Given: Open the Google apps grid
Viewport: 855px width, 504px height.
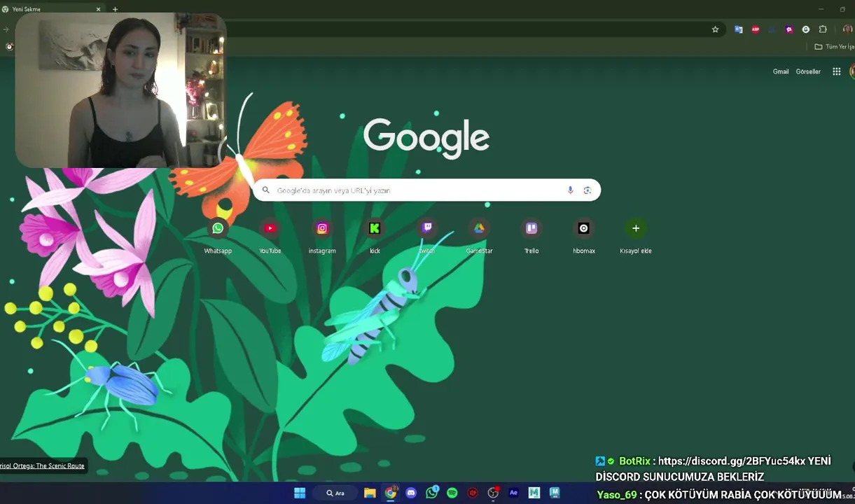Looking at the screenshot, I should [836, 71].
